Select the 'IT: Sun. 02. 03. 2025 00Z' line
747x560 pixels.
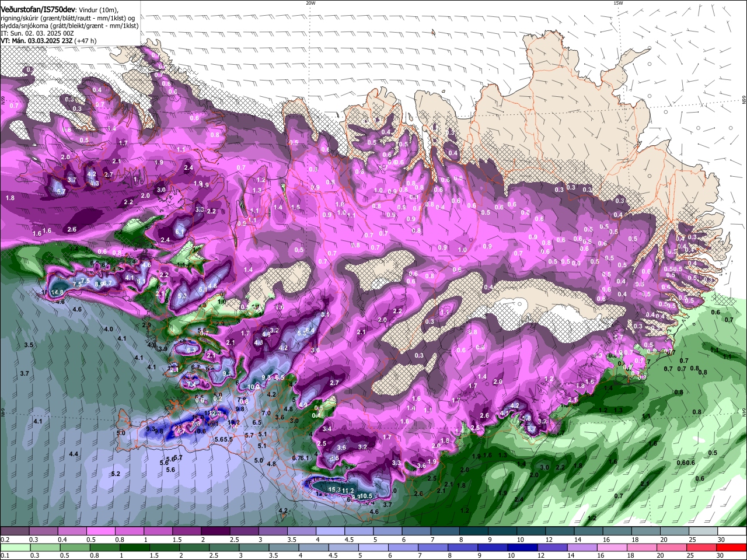tap(37, 33)
